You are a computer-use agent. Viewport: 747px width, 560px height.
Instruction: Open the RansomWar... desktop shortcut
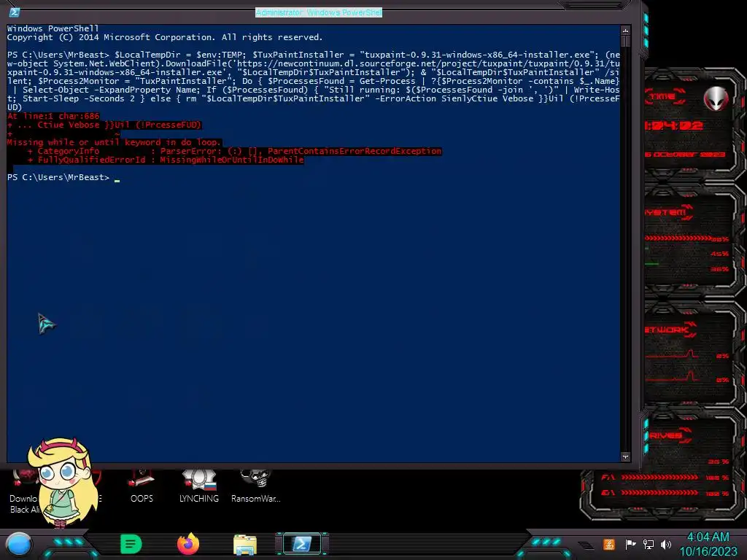pyautogui.click(x=256, y=486)
